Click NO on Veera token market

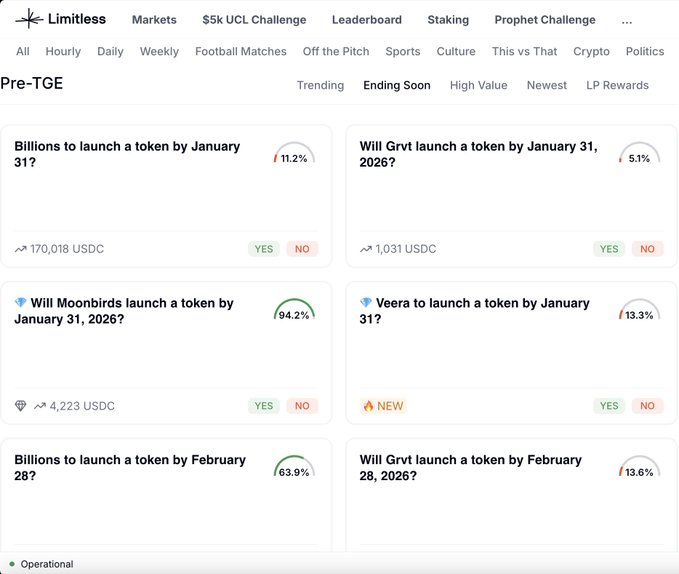647,406
